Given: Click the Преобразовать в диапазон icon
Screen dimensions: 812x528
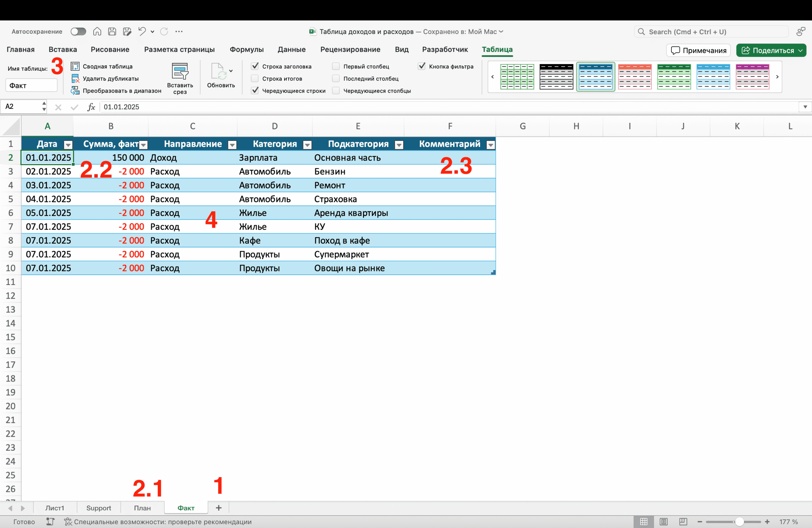Looking at the screenshot, I should [75, 91].
